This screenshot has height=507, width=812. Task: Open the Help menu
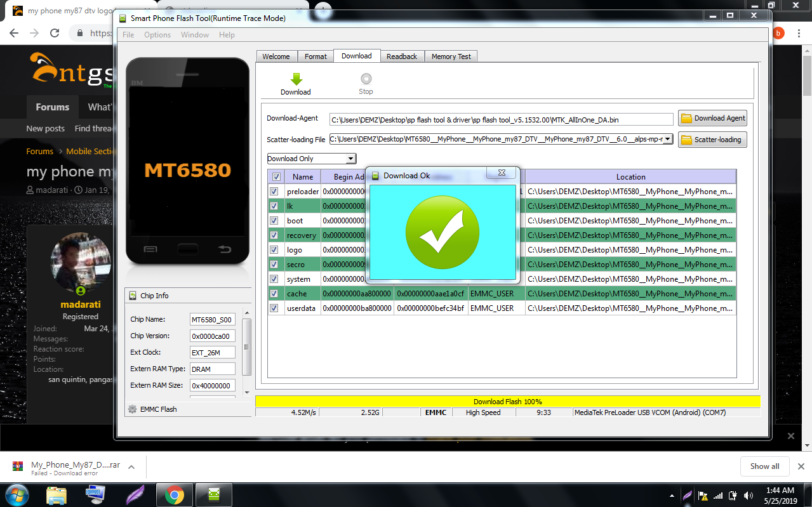[x=227, y=35]
